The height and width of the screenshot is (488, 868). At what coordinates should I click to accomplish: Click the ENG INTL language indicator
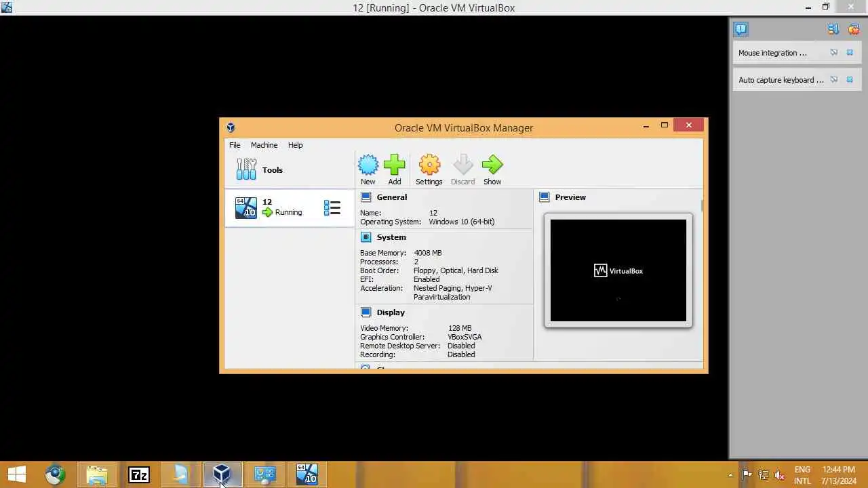[x=802, y=475]
